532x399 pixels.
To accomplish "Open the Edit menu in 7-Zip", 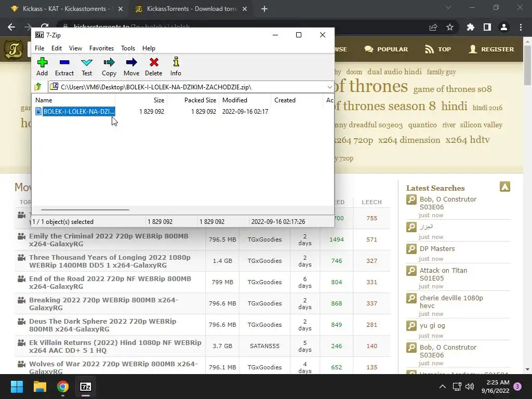I will [56, 48].
